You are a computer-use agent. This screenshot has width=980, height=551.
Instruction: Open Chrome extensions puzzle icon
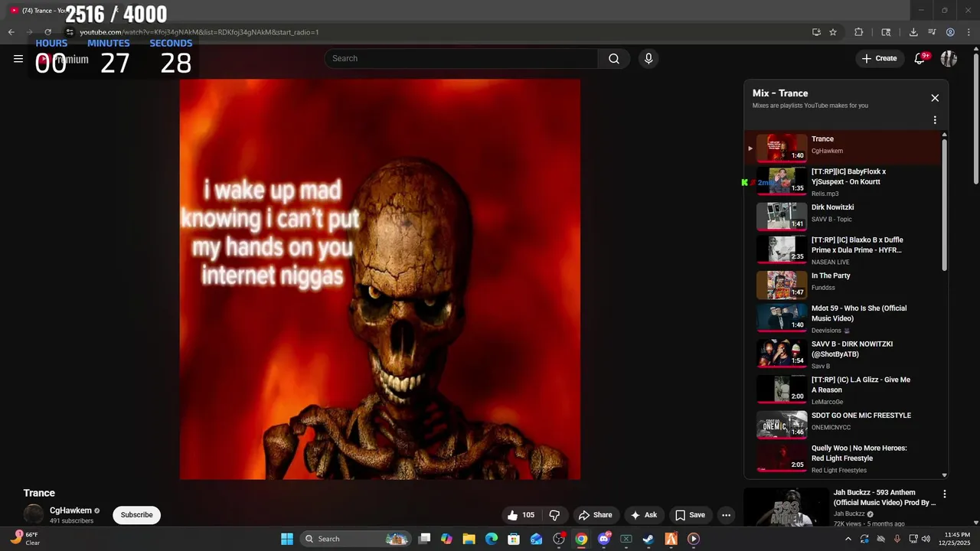(x=858, y=32)
